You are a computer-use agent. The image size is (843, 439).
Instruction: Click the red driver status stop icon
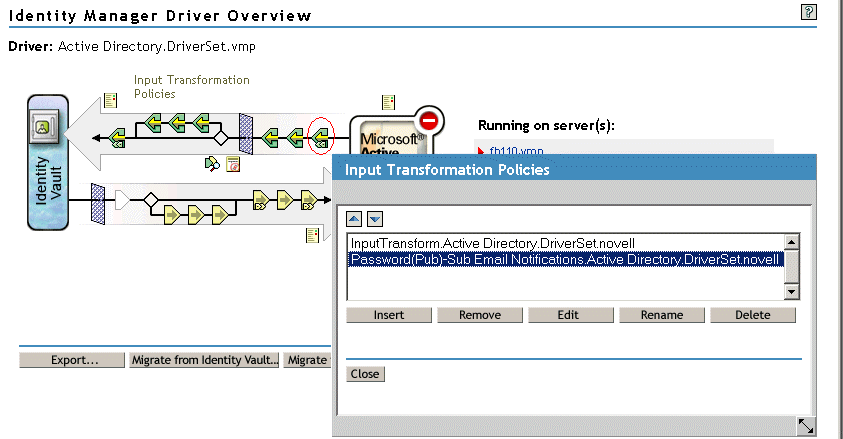428,121
